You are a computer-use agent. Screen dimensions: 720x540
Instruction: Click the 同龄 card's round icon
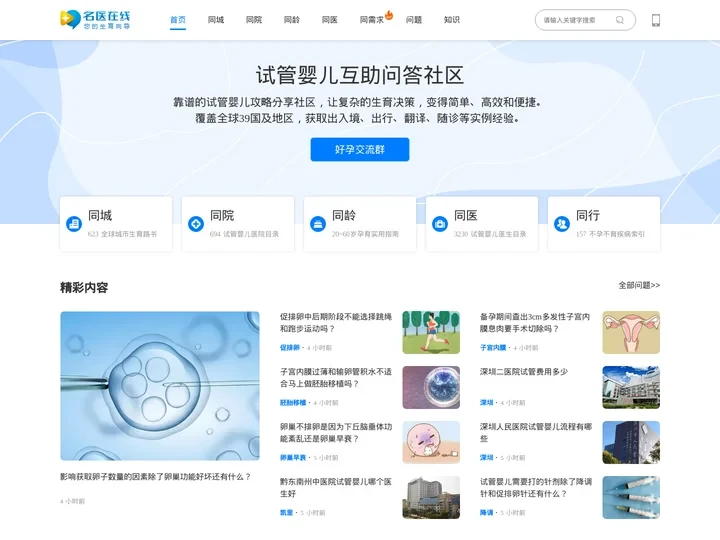click(318, 224)
